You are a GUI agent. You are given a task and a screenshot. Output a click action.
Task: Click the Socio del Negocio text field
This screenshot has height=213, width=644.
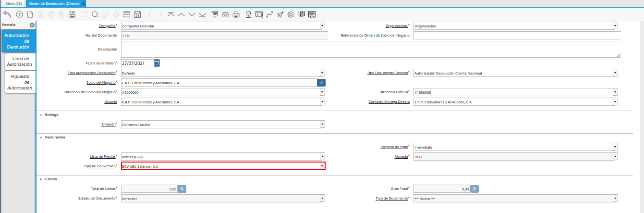[x=219, y=83]
